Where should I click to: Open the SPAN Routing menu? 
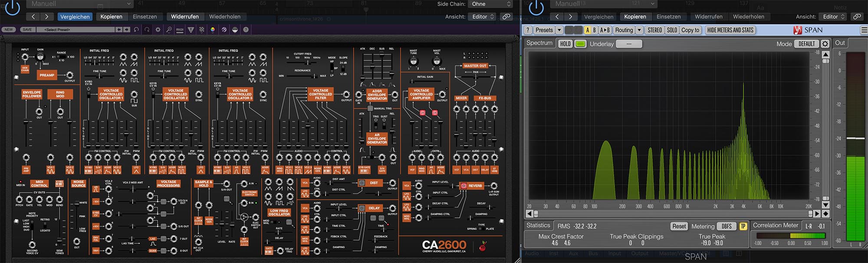624,30
